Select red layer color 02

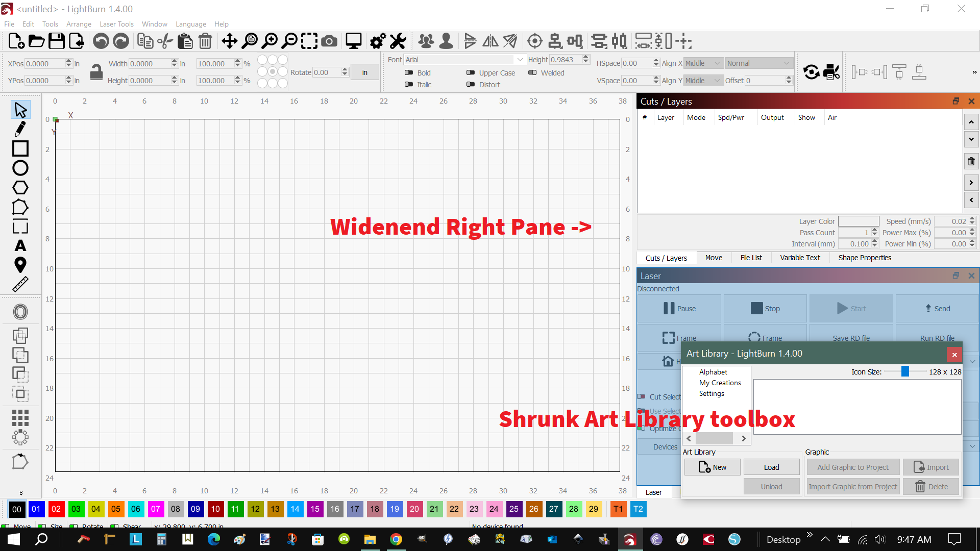[56, 509]
